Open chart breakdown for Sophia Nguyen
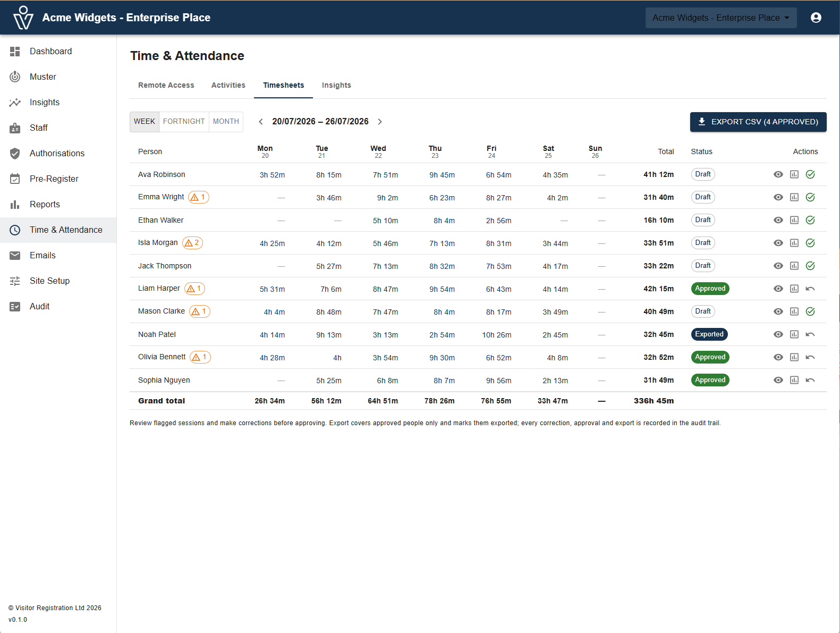The height and width of the screenshot is (633, 840). coord(794,380)
